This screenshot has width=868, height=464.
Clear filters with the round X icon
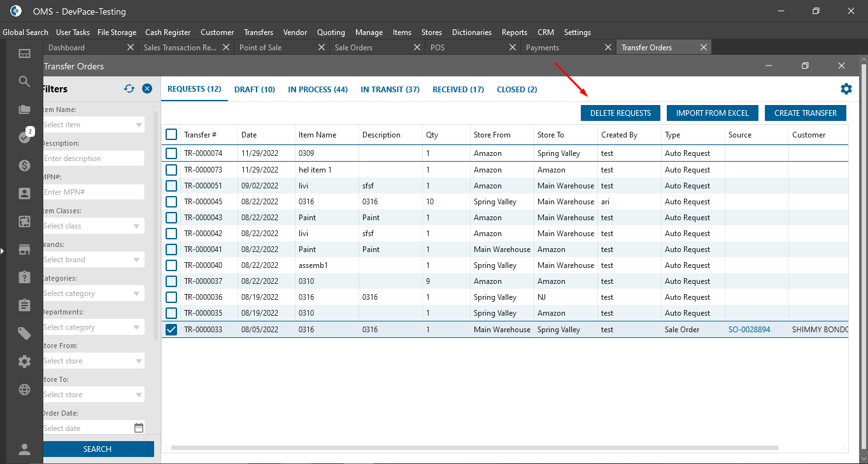(x=147, y=89)
